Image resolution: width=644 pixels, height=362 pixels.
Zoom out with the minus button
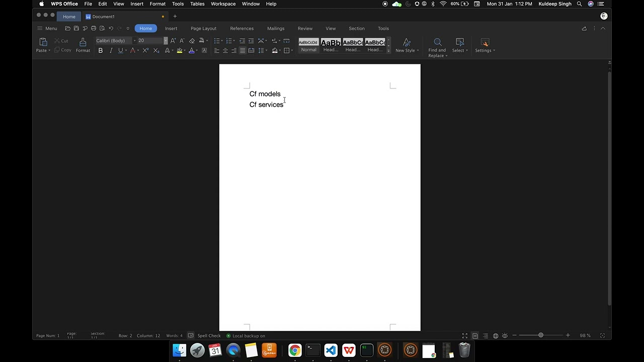514,335
